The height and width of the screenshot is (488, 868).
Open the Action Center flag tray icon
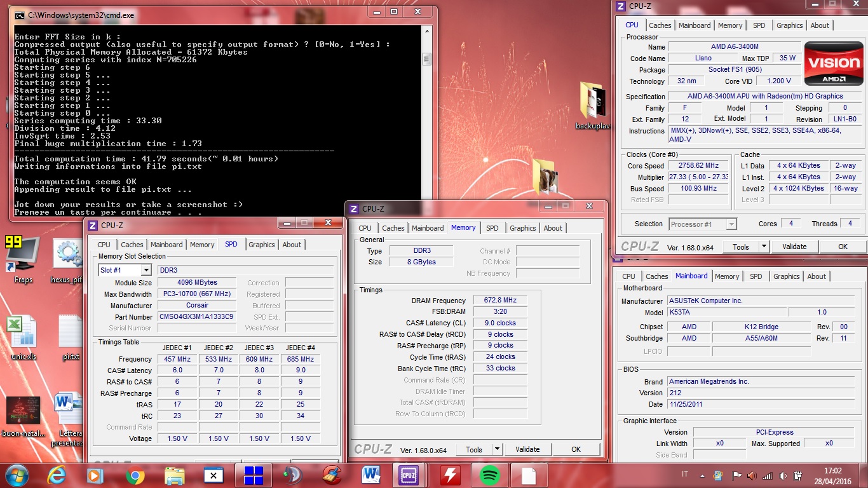[x=737, y=475]
